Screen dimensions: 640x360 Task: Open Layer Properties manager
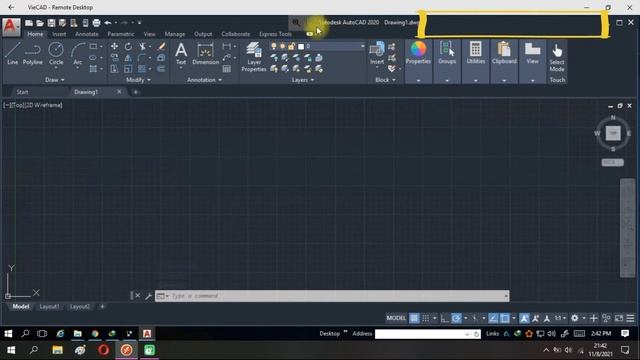[254, 57]
